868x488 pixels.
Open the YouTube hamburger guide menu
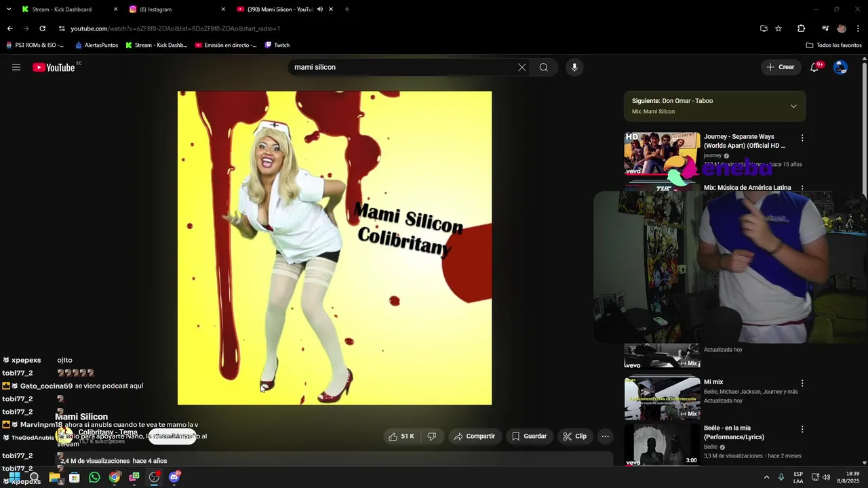(16, 67)
